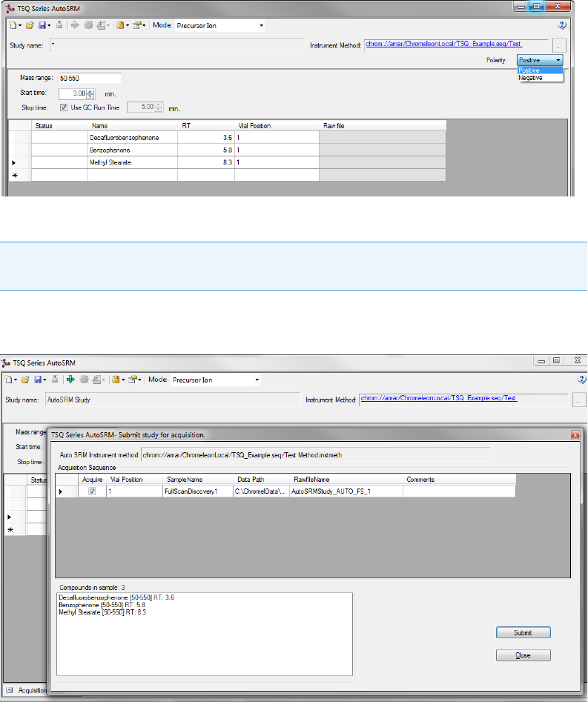Toggle Acquire checkbox for FullScanDiscovery1 row
588x702 pixels.
[x=92, y=491]
